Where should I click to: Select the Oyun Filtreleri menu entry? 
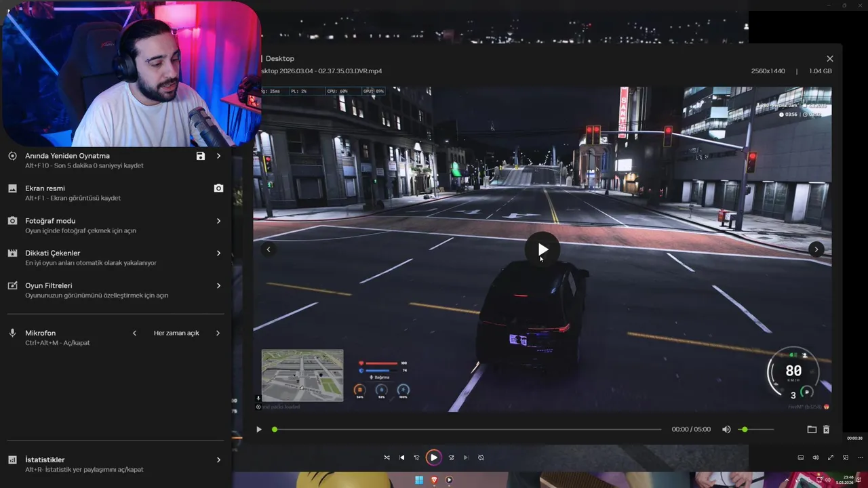115,290
